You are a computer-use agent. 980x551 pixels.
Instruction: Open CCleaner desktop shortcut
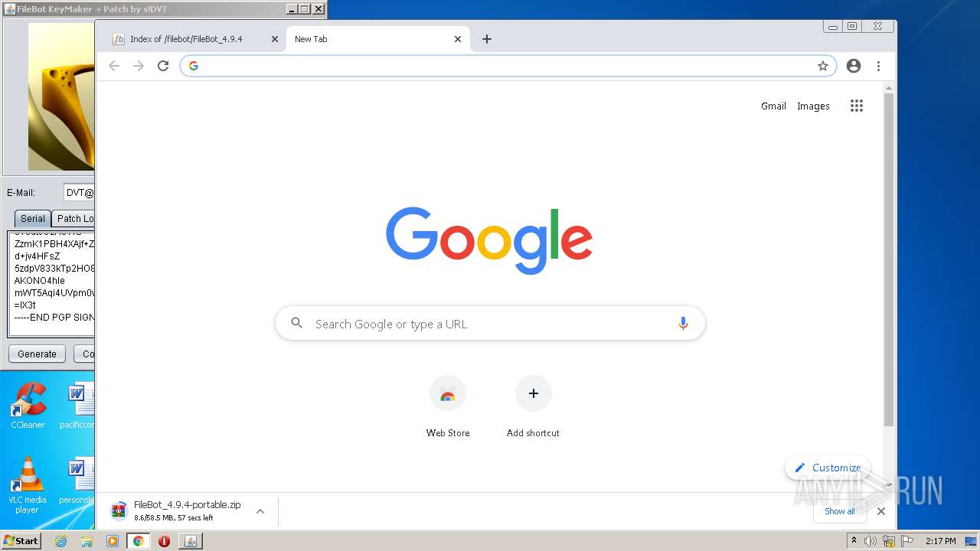28,406
